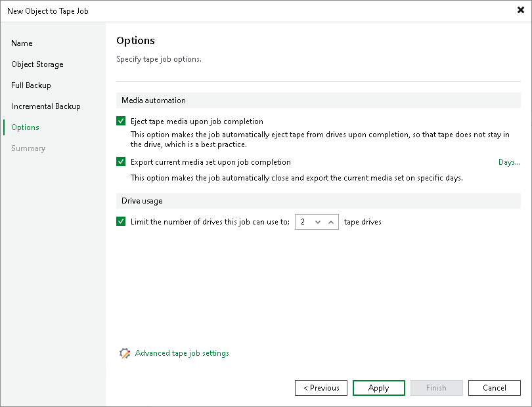Toggle Export current media set upon job completion

tap(121, 161)
